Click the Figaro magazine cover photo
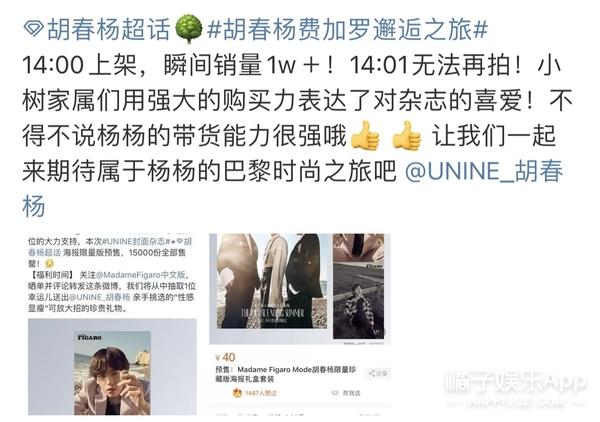The width and height of the screenshot is (600, 422). click(112, 373)
